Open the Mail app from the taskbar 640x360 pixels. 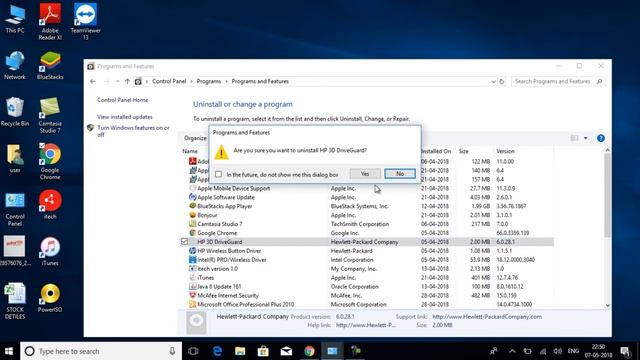[286, 351]
